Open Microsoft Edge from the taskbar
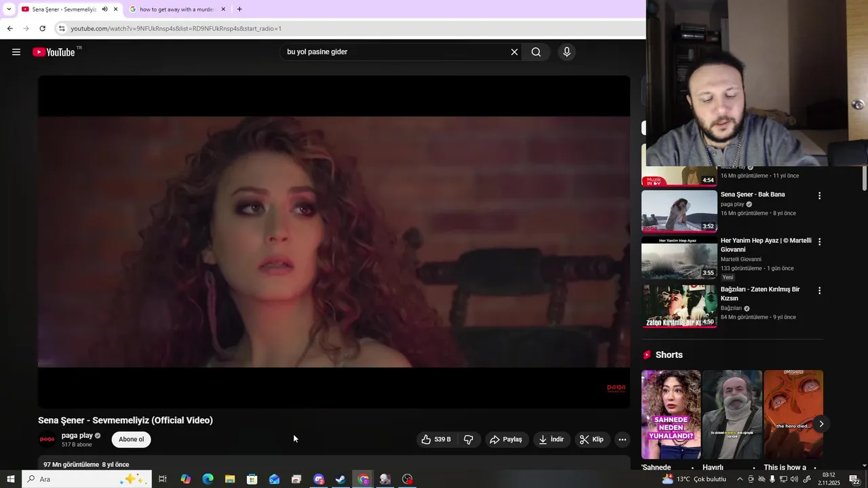 pos(208,479)
